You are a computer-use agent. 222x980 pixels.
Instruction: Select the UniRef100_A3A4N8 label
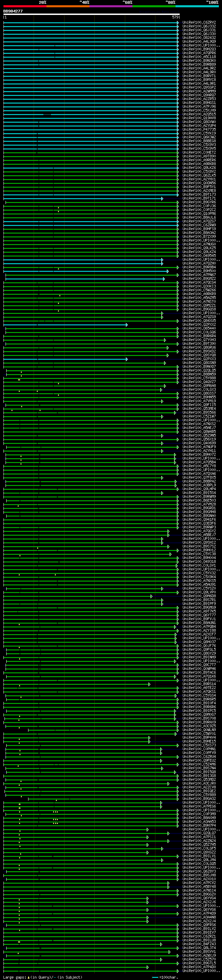click(199, 917)
